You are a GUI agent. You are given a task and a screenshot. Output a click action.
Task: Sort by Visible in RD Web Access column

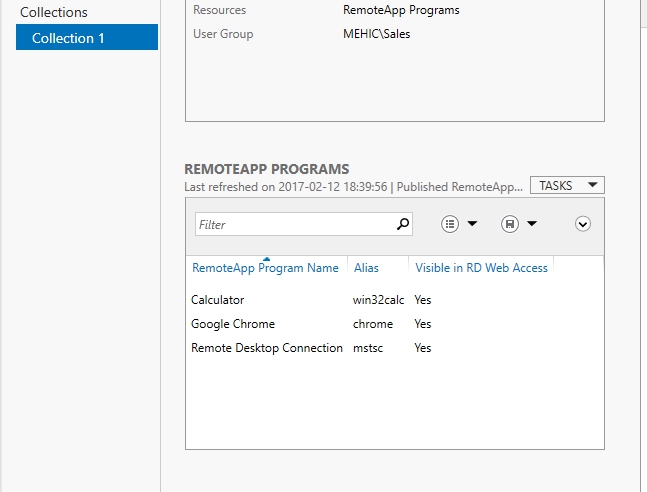click(481, 268)
